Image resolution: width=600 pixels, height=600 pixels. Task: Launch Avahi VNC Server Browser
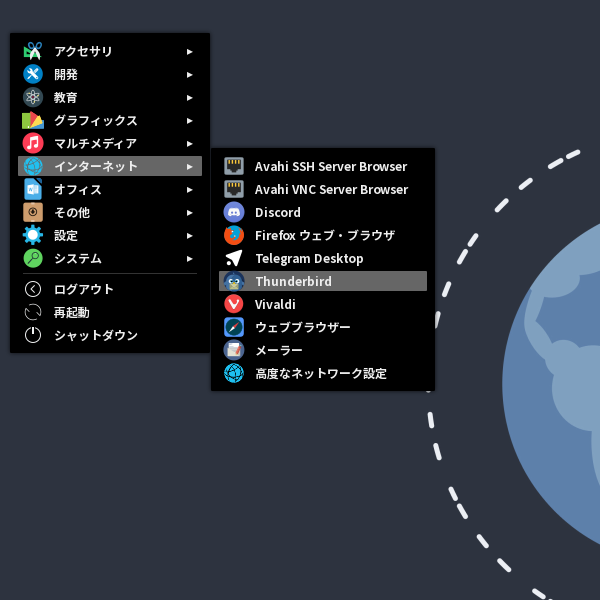pyautogui.click(x=323, y=189)
